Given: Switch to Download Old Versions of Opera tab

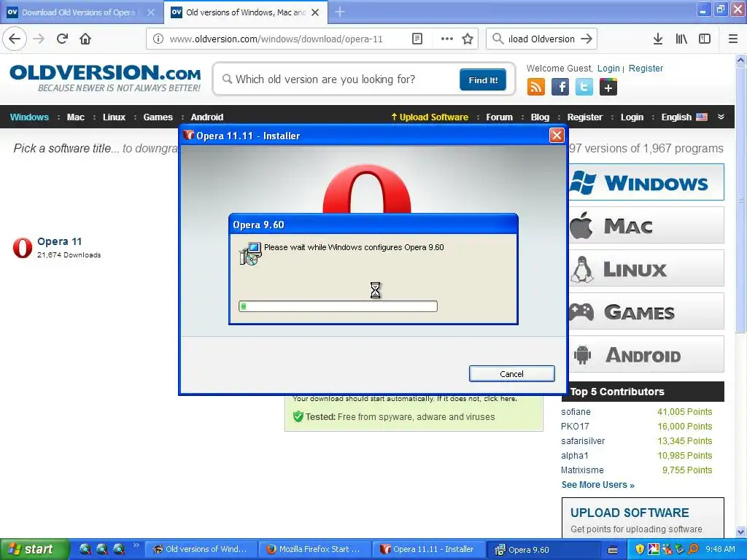Looking at the screenshot, I should tap(79, 12).
